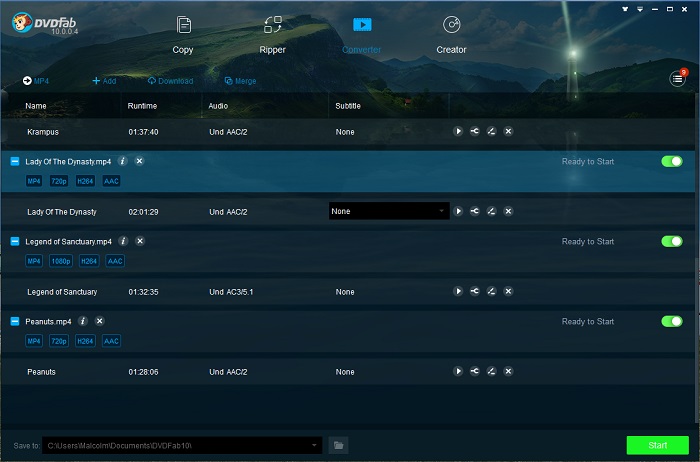Open the trim tool for Lady Of The Dynasty

tap(475, 211)
